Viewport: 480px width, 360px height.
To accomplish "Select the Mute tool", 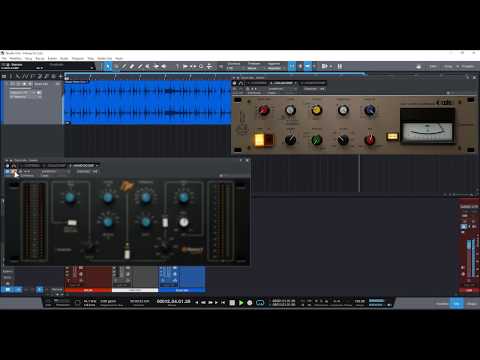I will tap(148, 66).
